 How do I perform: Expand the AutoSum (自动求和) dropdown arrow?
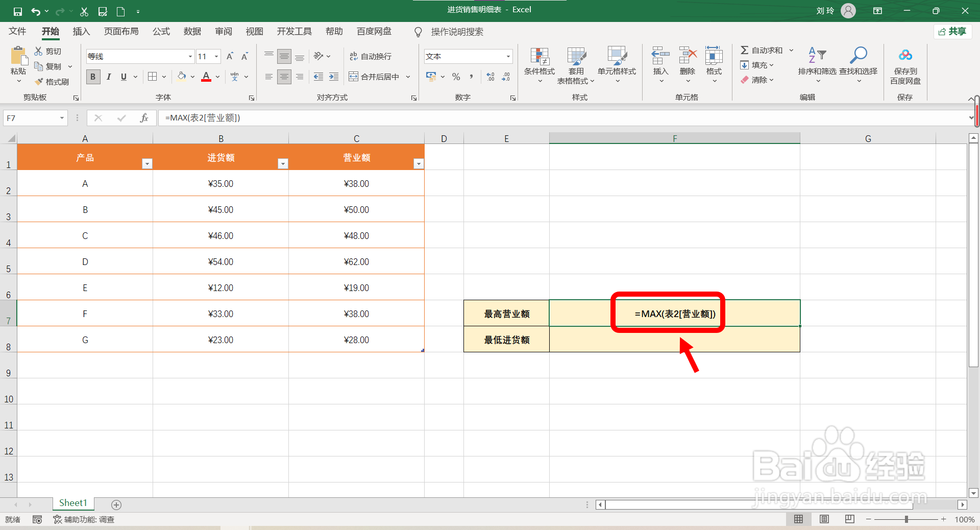tap(791, 50)
